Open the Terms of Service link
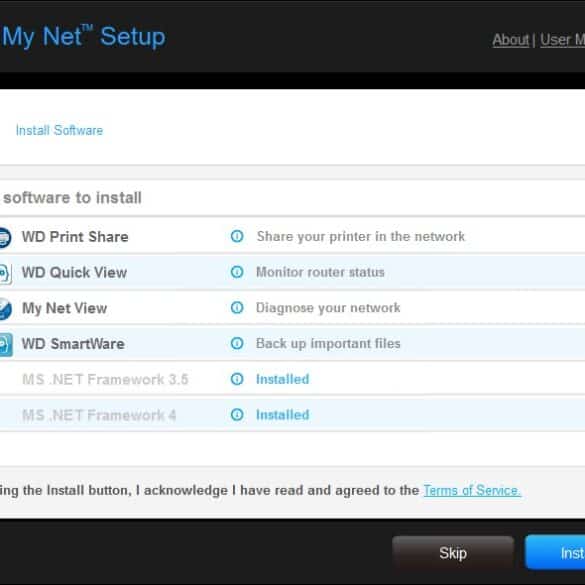Screen dimensions: 585x585 (472, 490)
